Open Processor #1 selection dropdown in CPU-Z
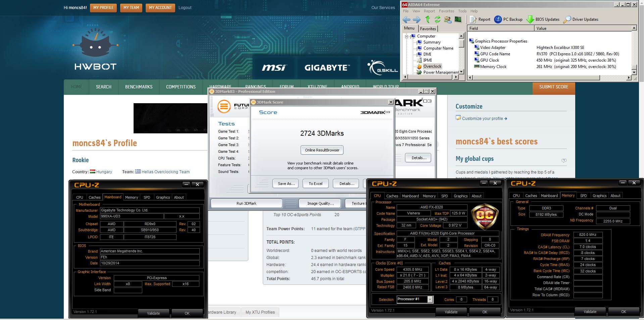Image resolution: width=644 pixels, height=320 pixels. [415, 299]
